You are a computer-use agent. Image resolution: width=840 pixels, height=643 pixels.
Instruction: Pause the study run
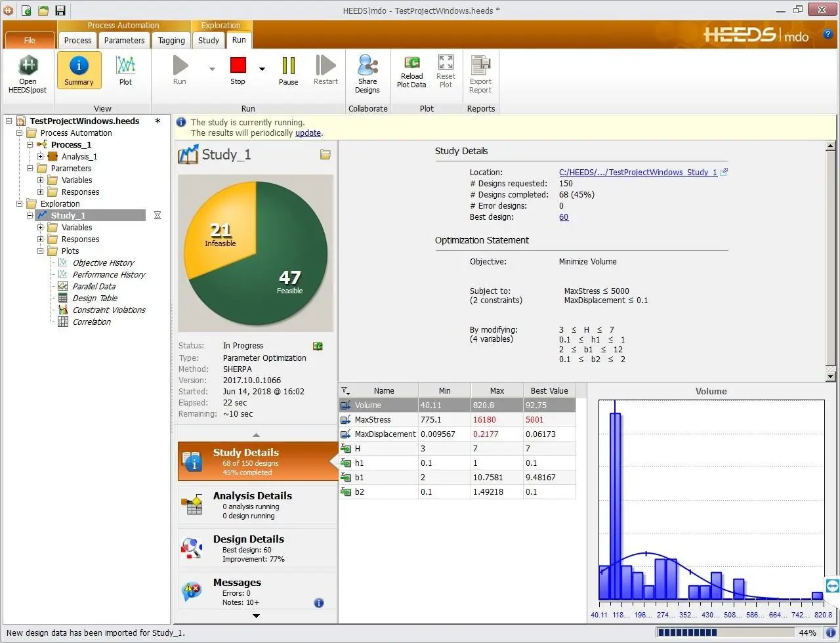coord(288,71)
